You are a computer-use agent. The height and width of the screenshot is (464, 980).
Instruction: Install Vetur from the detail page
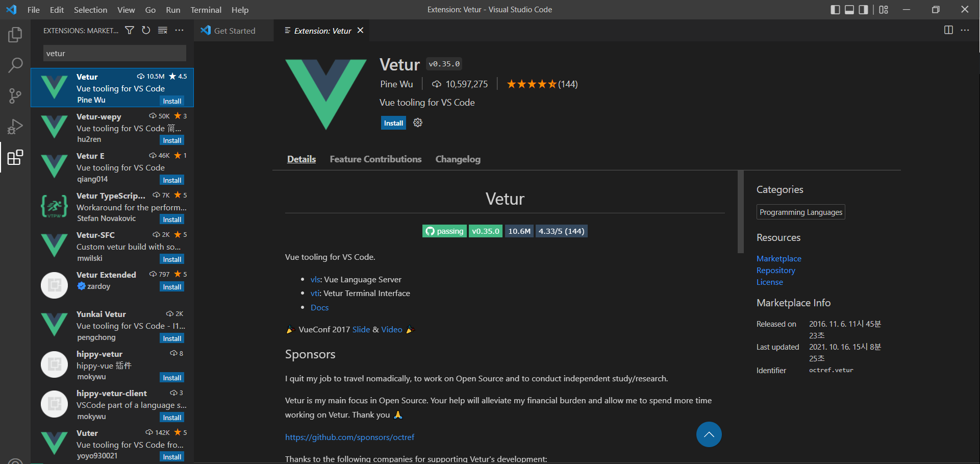coord(393,123)
